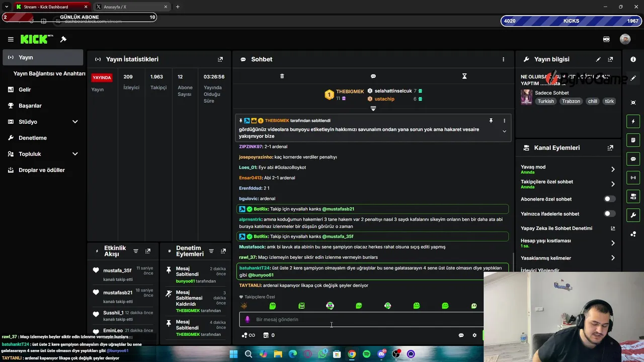Click the Turkish tag in stream info

coord(545,101)
